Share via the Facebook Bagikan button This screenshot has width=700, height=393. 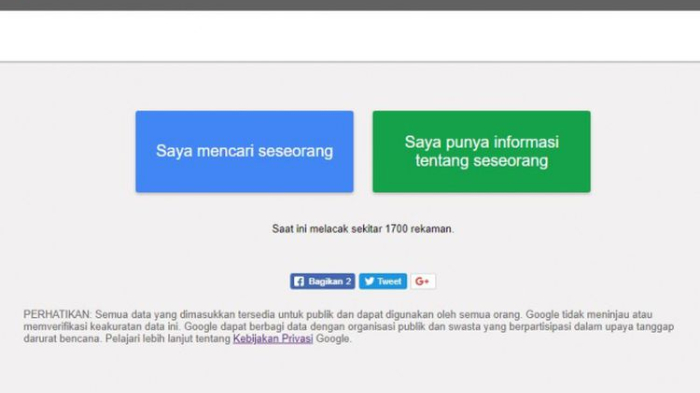pyautogui.click(x=322, y=281)
